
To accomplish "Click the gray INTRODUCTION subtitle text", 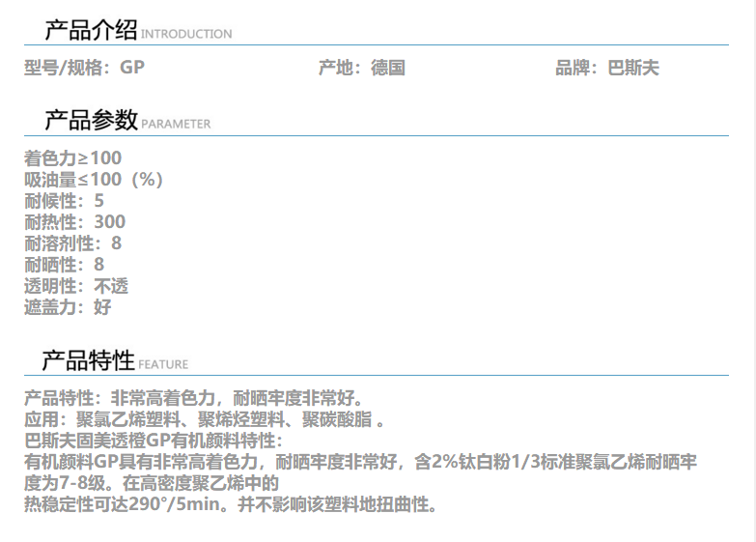I will 186,34.
